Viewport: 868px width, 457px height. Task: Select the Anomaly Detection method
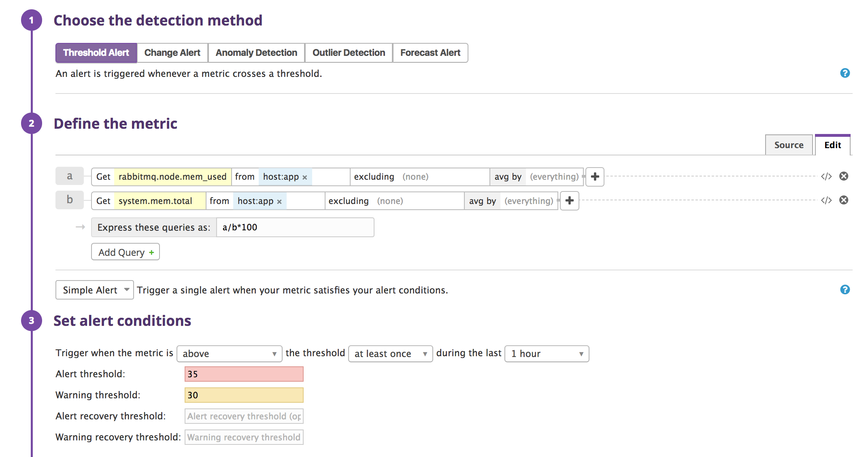[x=256, y=53]
